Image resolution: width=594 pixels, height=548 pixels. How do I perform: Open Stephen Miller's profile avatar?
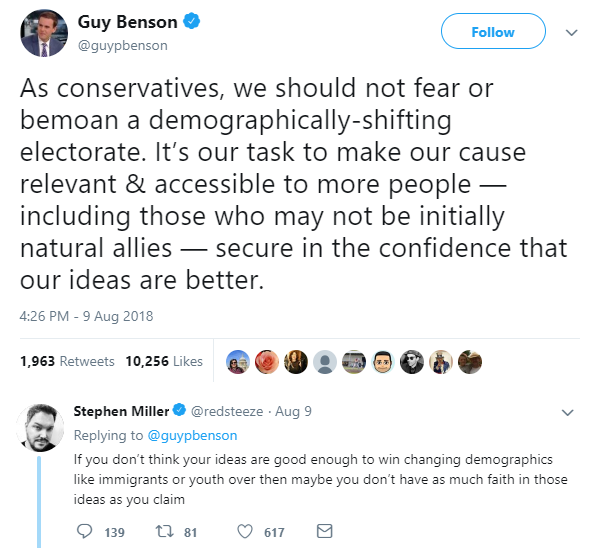point(41,428)
